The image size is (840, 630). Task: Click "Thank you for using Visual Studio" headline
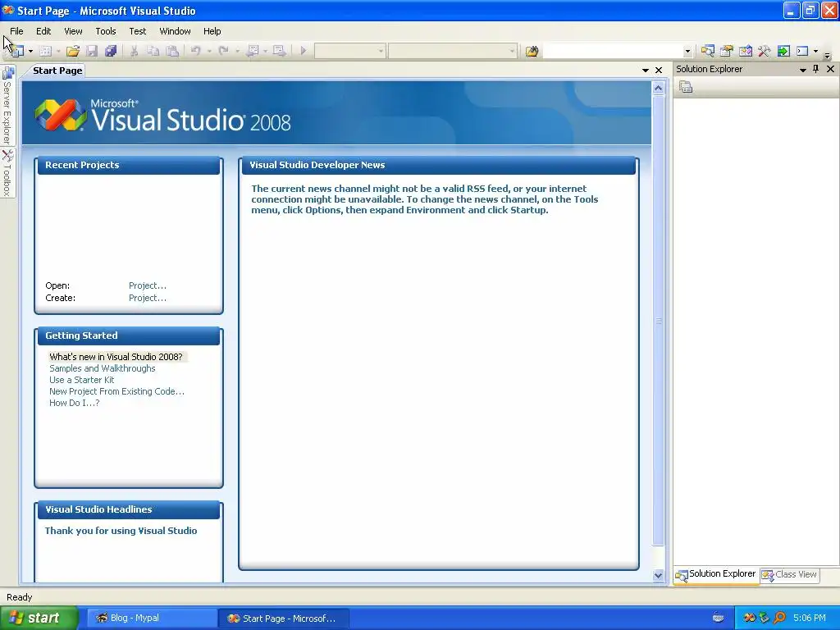121,531
